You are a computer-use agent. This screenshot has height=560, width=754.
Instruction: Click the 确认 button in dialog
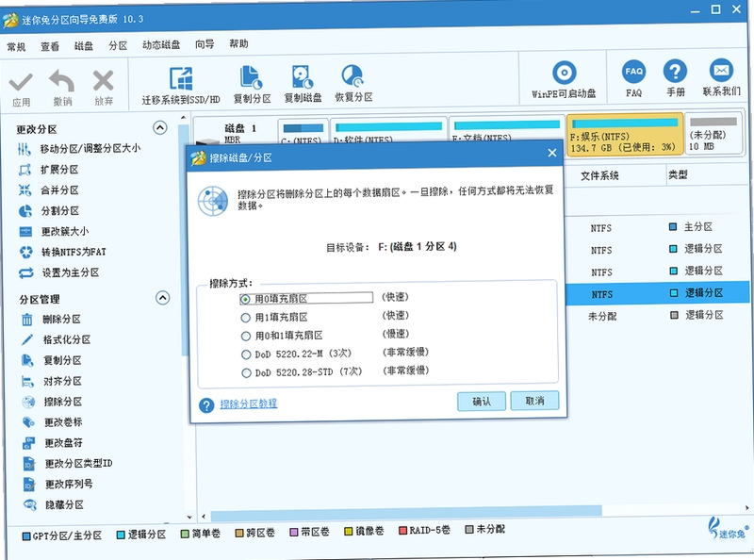pos(482,402)
